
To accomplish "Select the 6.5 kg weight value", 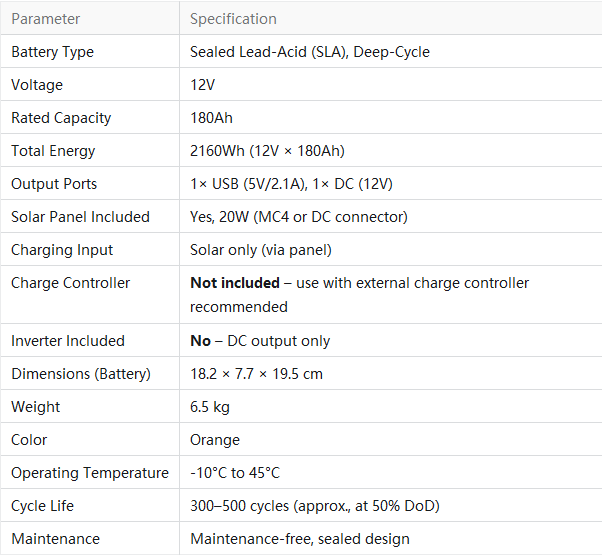I will coord(210,407).
